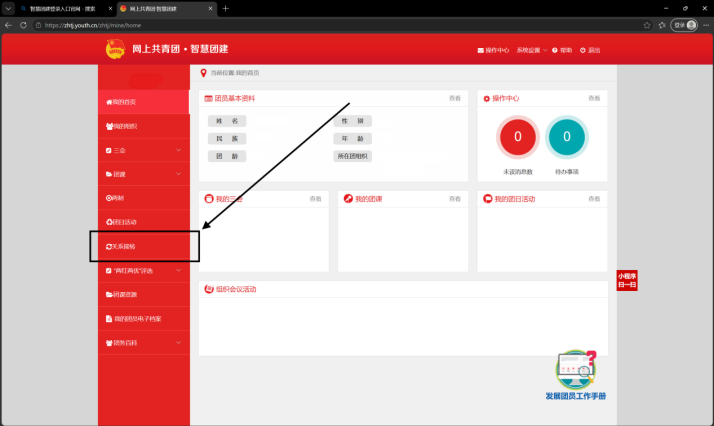This screenshot has height=426, width=714.
Task: Click the 小程序扫一扫 floating button
Action: (627, 280)
